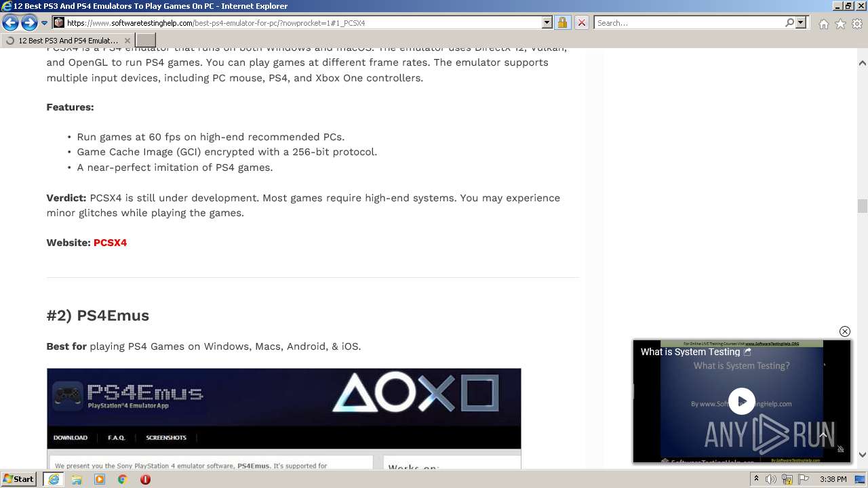Click the 'Run games at 60 fps' bullet

211,137
